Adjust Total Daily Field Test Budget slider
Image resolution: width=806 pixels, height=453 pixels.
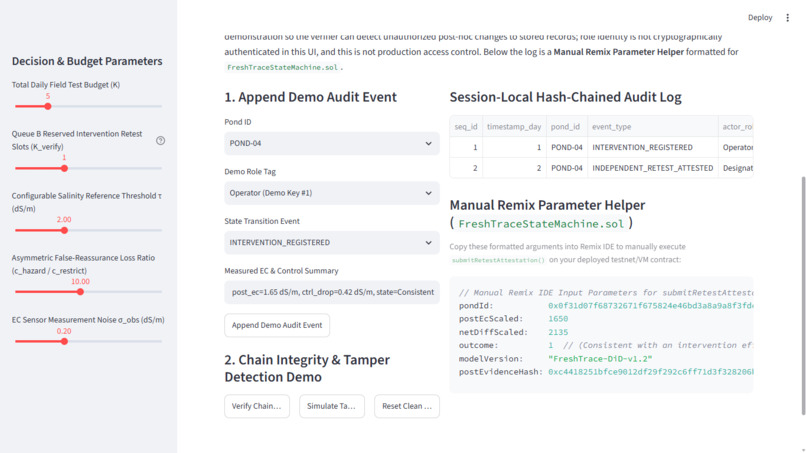pos(48,106)
